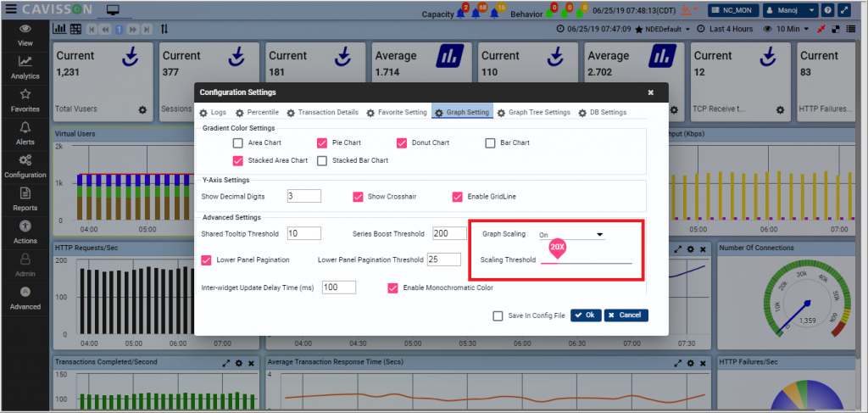The width and height of the screenshot is (868, 413).
Task: Click the Show Decimal Digits field
Action: (x=304, y=196)
